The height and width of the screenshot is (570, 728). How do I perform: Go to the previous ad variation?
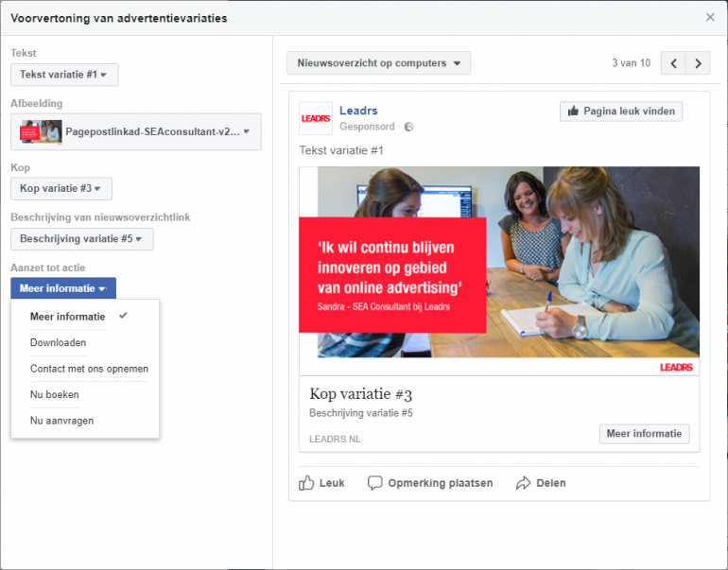(x=674, y=63)
